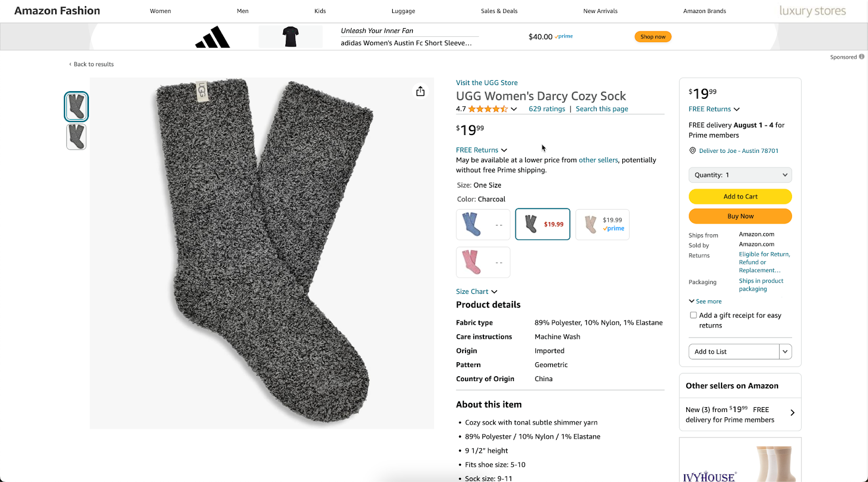Open the Sales & Deals menu
The height and width of the screenshot is (482, 868).
click(x=499, y=10)
